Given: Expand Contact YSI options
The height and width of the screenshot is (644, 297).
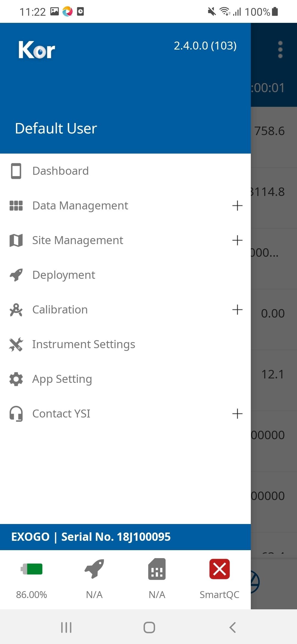Looking at the screenshot, I should point(237,414).
